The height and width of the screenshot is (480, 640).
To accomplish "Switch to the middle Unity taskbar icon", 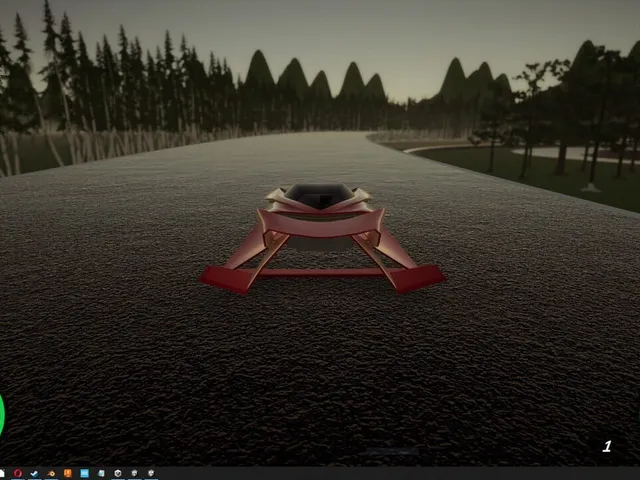I will [x=134, y=473].
